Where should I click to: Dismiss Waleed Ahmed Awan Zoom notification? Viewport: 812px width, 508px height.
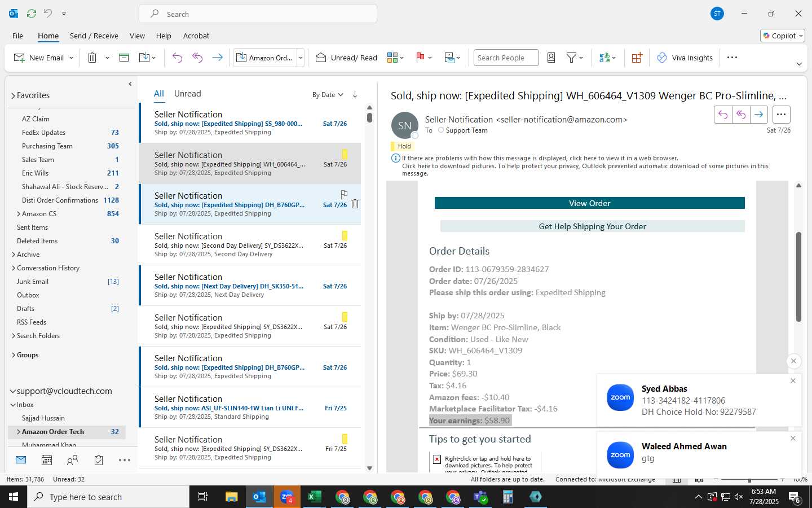pyautogui.click(x=793, y=439)
